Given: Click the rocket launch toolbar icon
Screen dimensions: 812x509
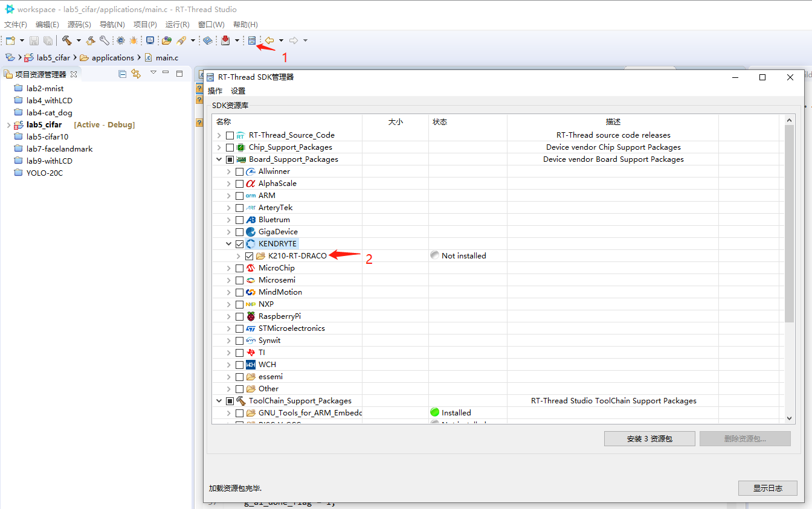Looking at the screenshot, I should [x=181, y=40].
